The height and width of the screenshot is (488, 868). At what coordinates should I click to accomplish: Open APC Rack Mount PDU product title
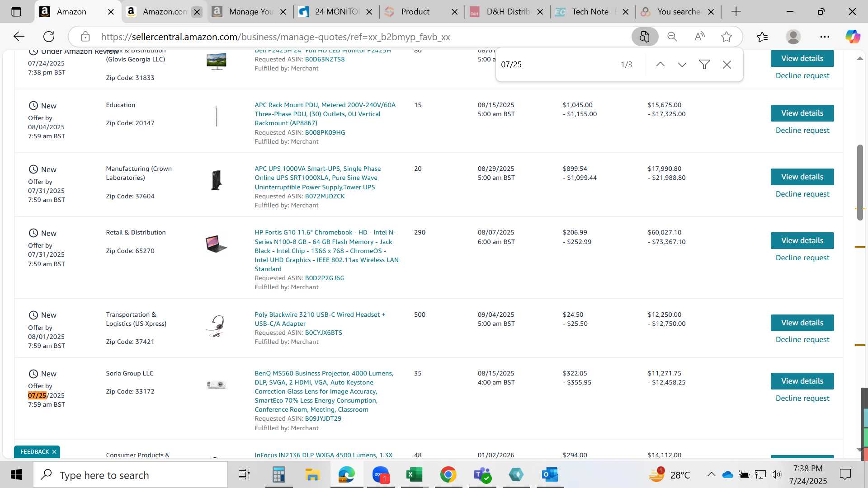(x=325, y=114)
